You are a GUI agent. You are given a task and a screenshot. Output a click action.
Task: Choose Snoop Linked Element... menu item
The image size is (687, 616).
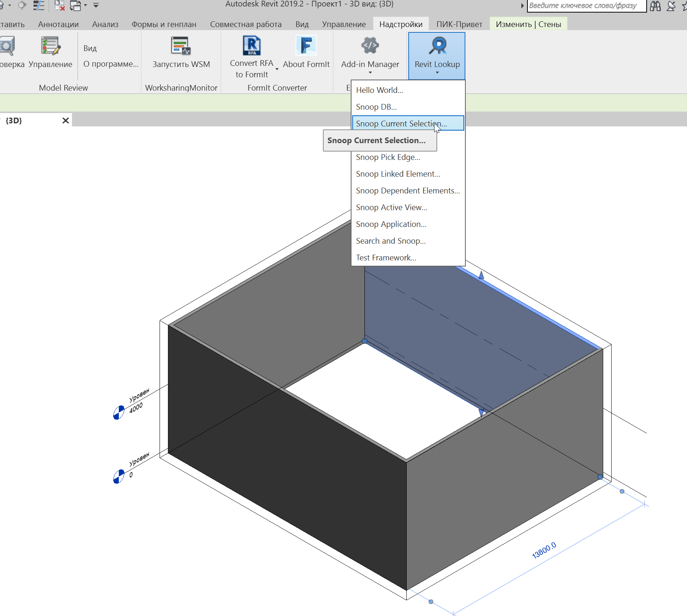[408, 174]
